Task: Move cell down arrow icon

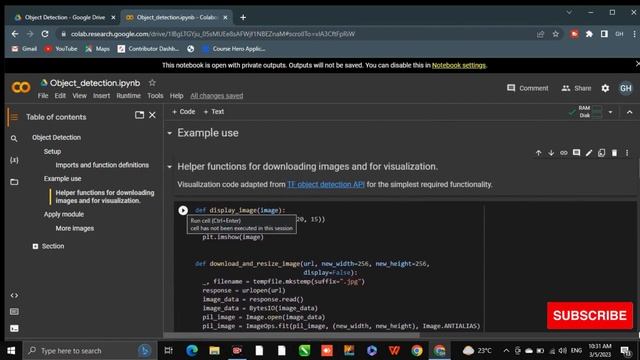Action: pyautogui.click(x=551, y=153)
